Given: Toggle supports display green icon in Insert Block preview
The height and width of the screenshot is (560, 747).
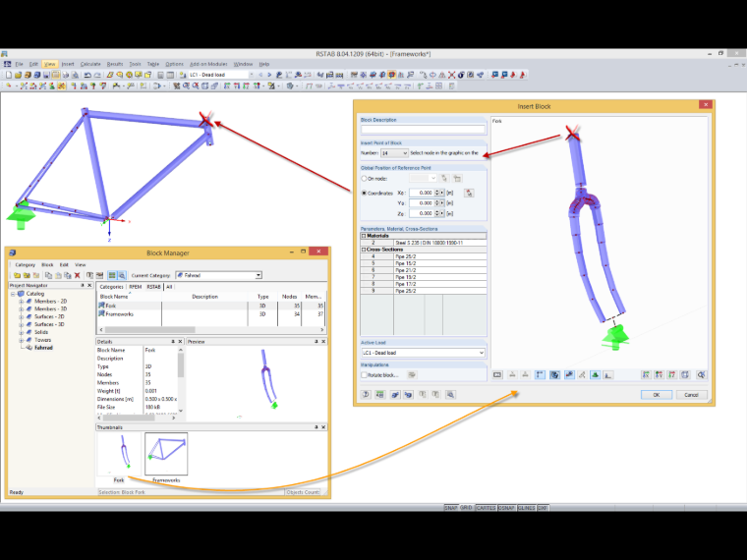Looking at the screenshot, I should pos(595,375).
